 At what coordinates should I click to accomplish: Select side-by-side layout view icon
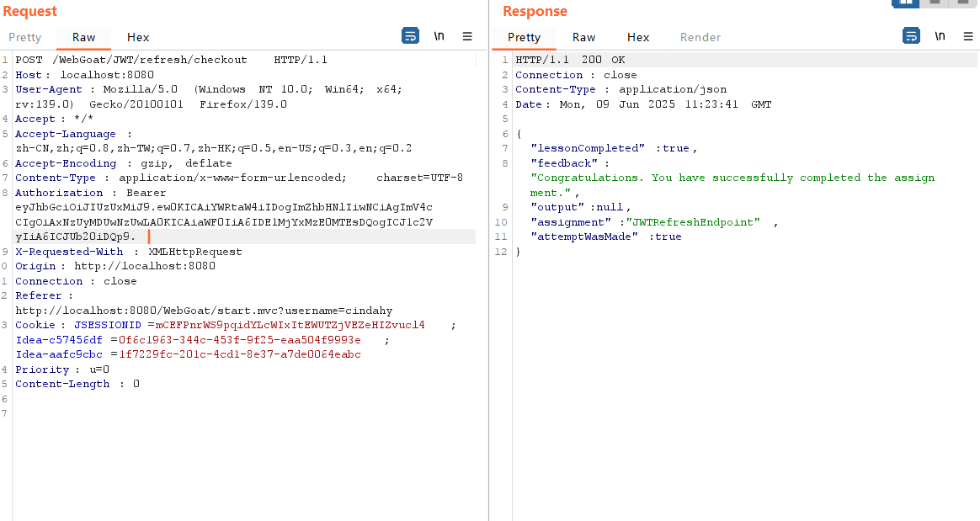tap(905, 3)
